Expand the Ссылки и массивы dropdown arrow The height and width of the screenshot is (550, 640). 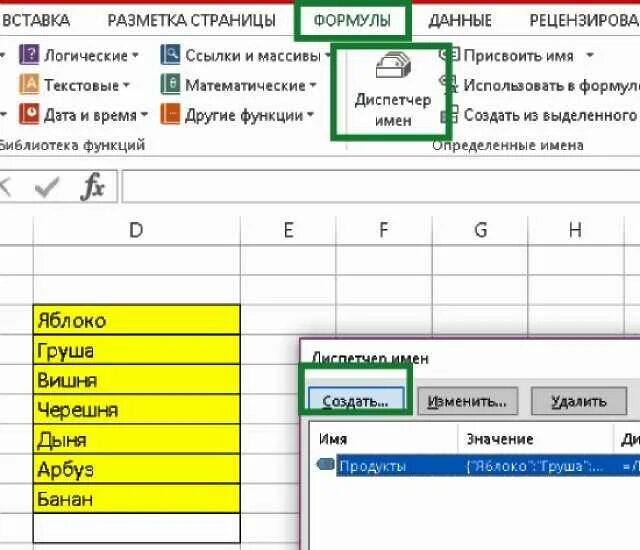click(x=327, y=55)
